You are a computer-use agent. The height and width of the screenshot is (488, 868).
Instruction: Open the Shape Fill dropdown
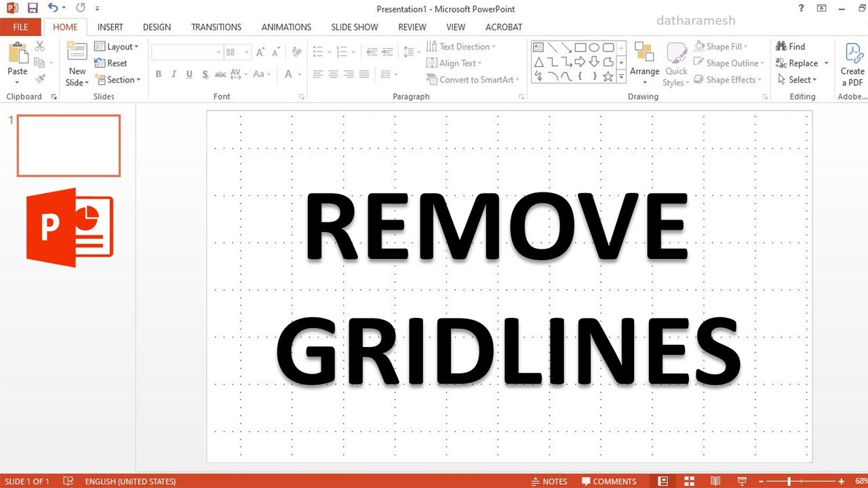722,47
